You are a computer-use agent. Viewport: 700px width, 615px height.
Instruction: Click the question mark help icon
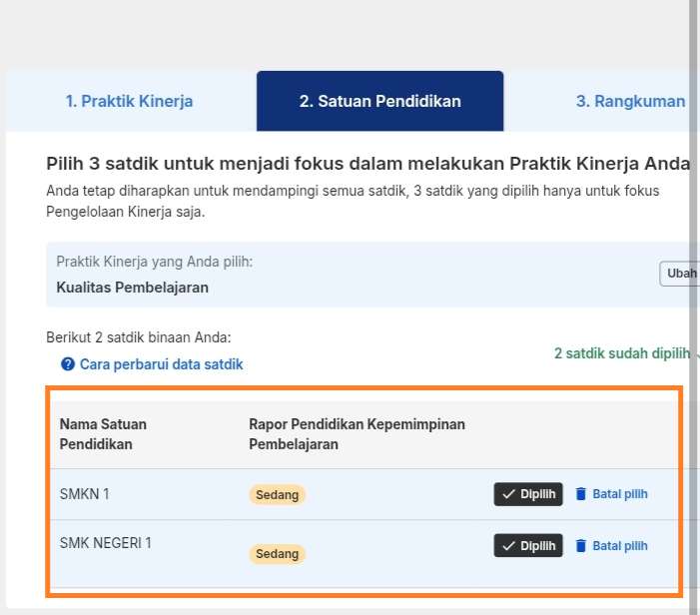(68, 364)
